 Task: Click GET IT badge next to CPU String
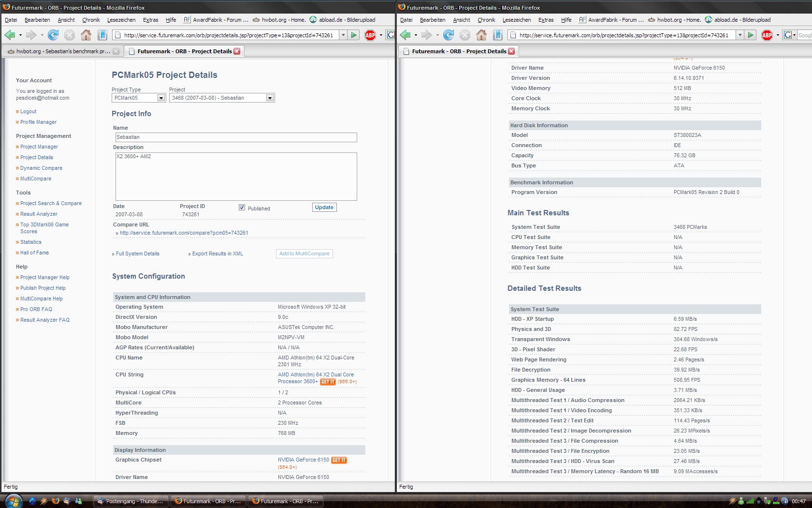pyautogui.click(x=328, y=382)
